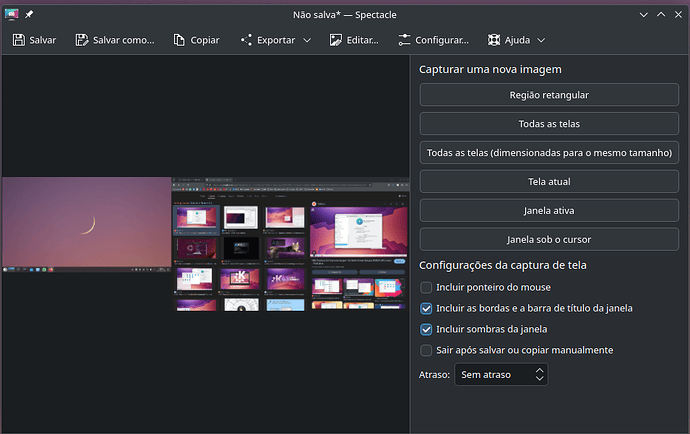Click the Janela ativa button
690x434 pixels.
tap(549, 210)
